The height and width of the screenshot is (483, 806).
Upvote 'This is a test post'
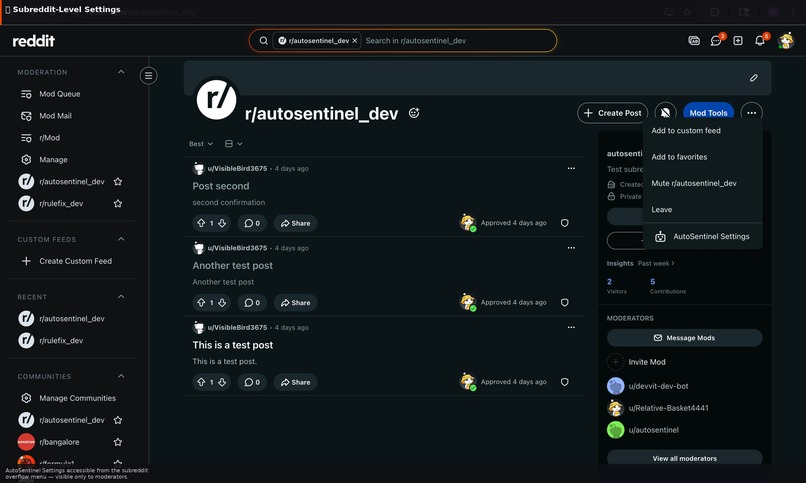[202, 382]
